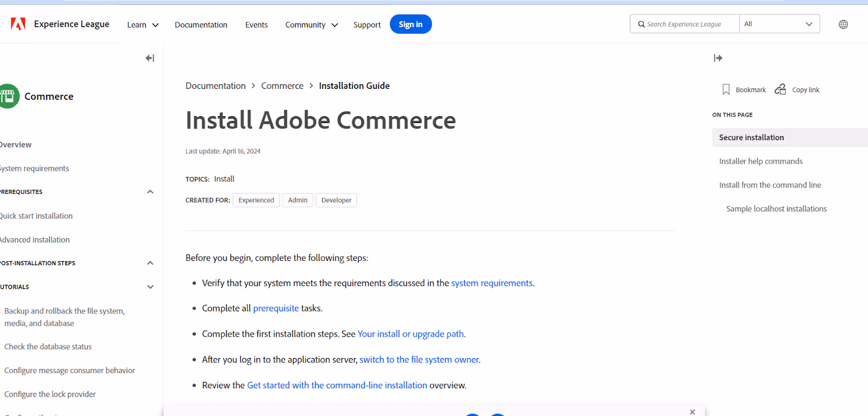Click the search magnifier icon

click(641, 24)
